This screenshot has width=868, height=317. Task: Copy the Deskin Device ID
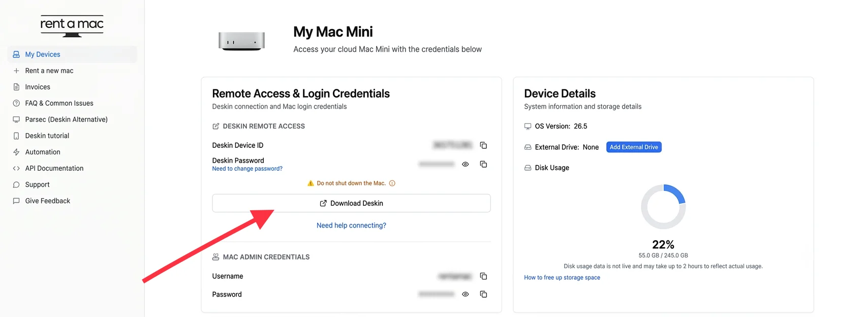(483, 145)
